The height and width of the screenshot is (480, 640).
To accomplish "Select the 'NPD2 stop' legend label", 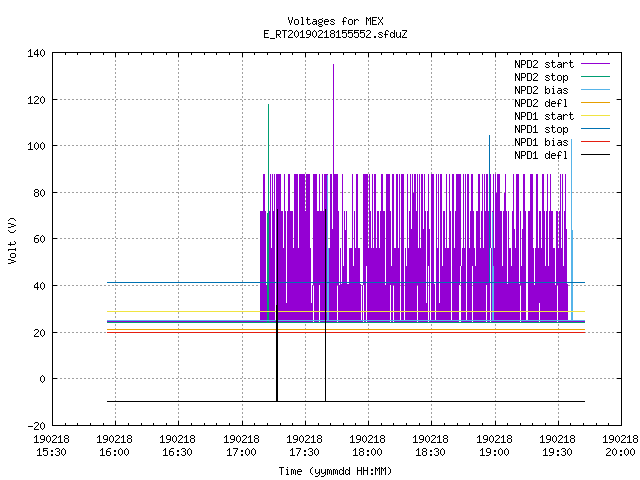I will point(541,77).
